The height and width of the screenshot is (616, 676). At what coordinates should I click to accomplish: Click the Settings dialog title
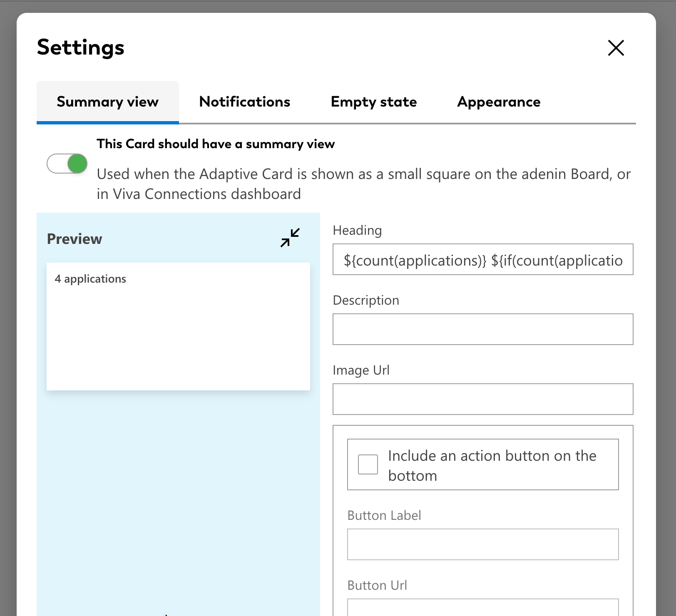point(81,47)
